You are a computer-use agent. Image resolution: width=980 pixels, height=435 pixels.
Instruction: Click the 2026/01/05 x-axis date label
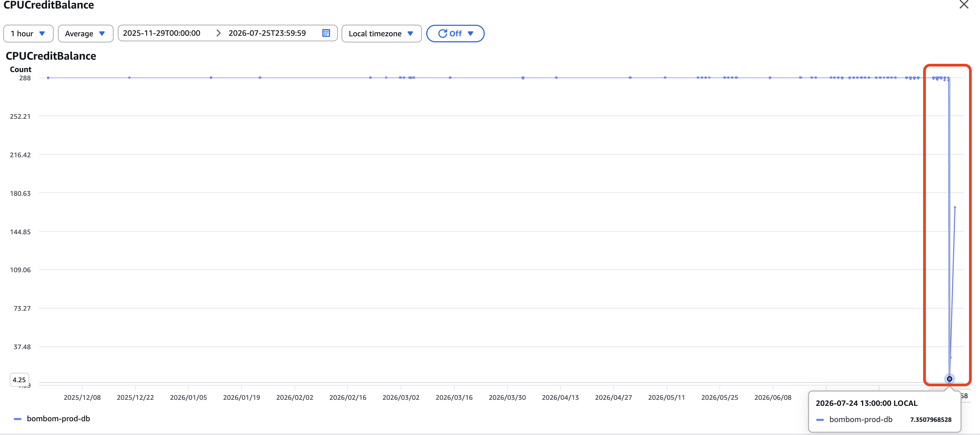188,397
